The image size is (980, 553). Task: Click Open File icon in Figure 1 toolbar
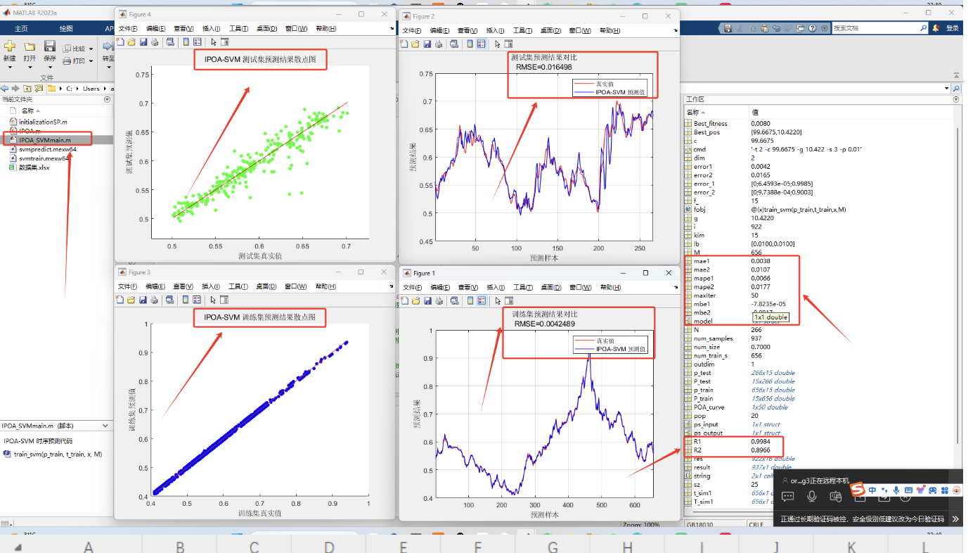415,300
